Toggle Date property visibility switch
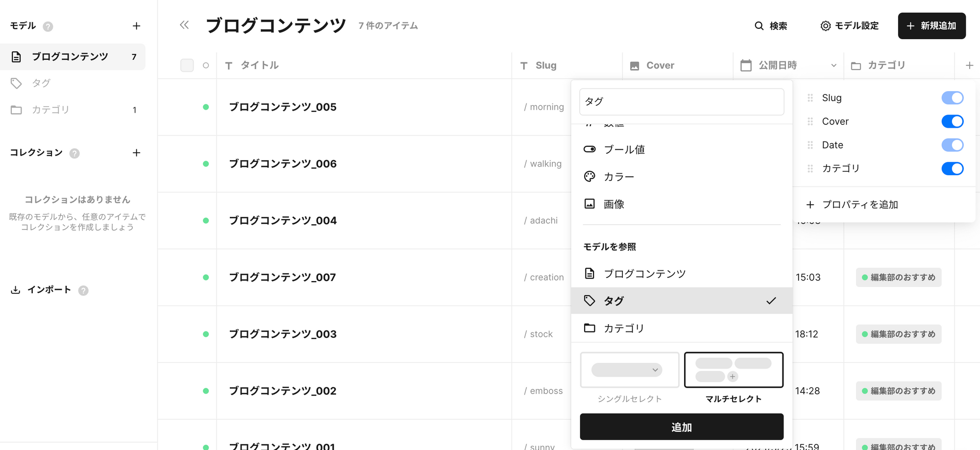Viewport: 980px width, 450px height. click(x=953, y=145)
